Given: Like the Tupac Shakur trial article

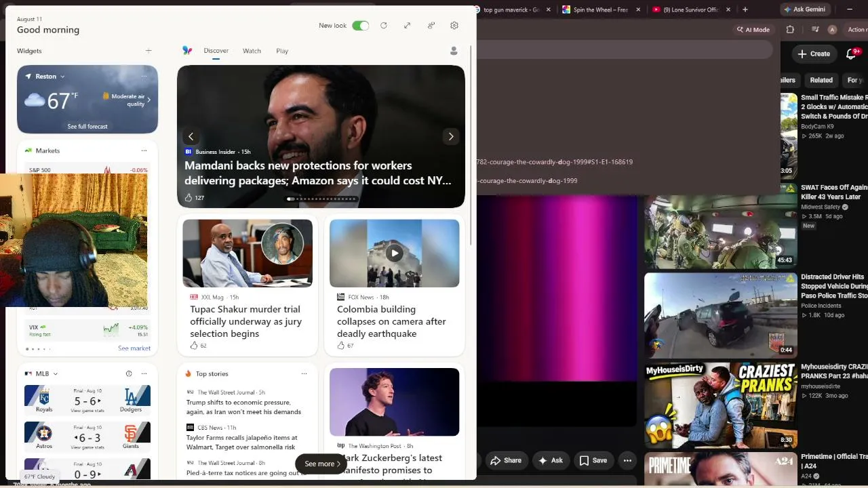Looking at the screenshot, I should 194,346.
